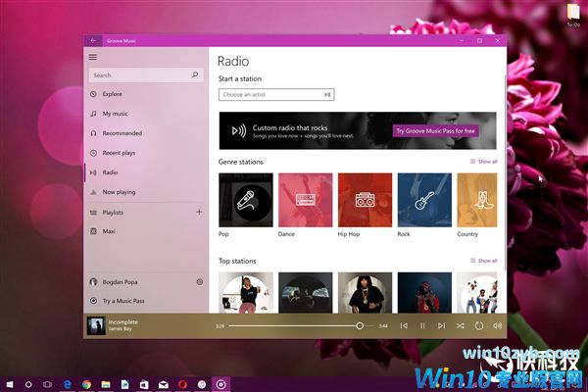
Task: Click the search magnifier icon
Action: click(195, 75)
